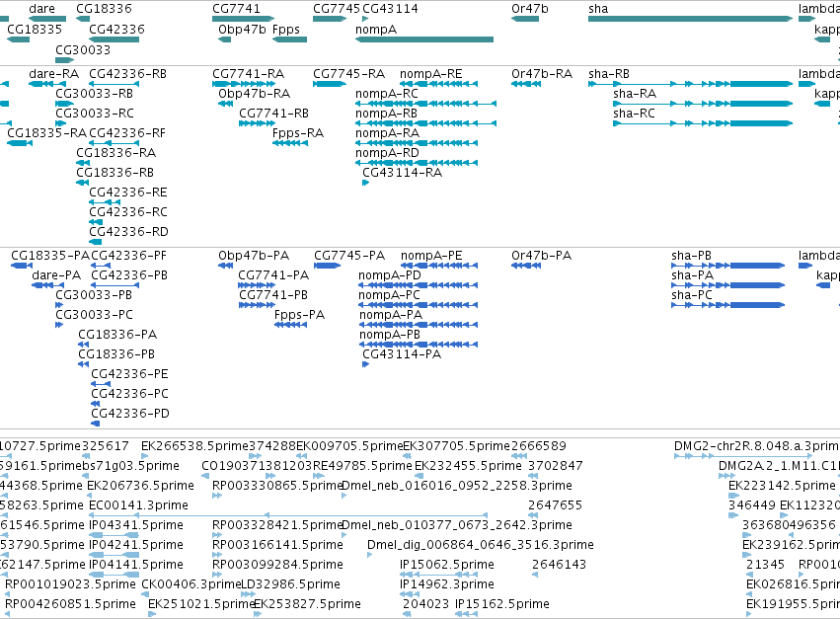Select the EK253827.5prime EST label
Viewport: 840px width, 619px height.
[307, 603]
